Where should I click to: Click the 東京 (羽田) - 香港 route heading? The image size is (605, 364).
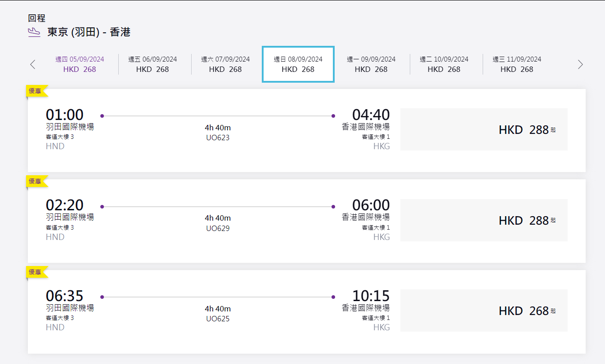(89, 32)
